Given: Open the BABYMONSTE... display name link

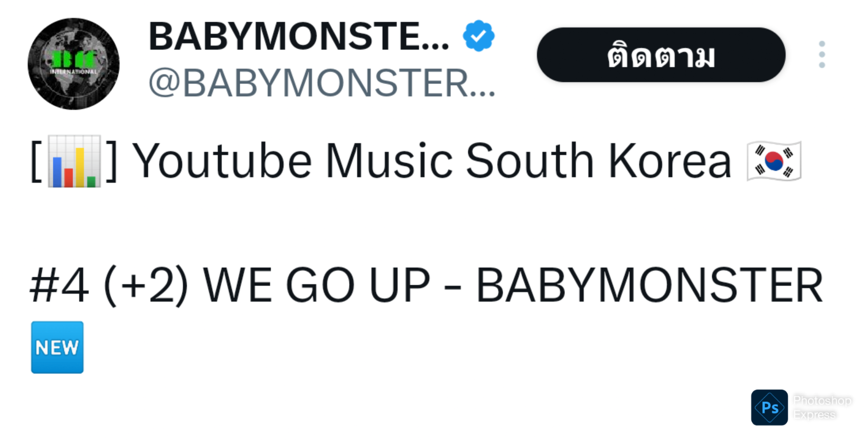Looking at the screenshot, I should click(x=299, y=37).
